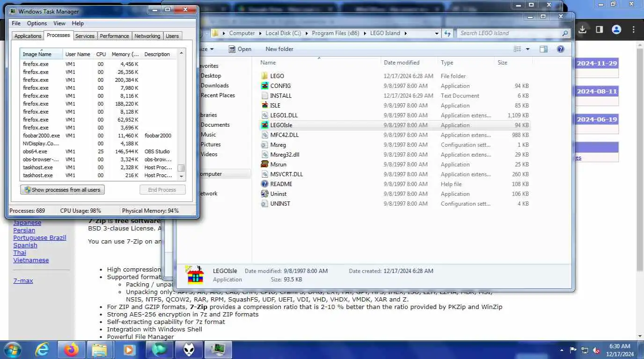644x359 pixels.
Task: Open Help menu in Task Manager
Action: 78,23
